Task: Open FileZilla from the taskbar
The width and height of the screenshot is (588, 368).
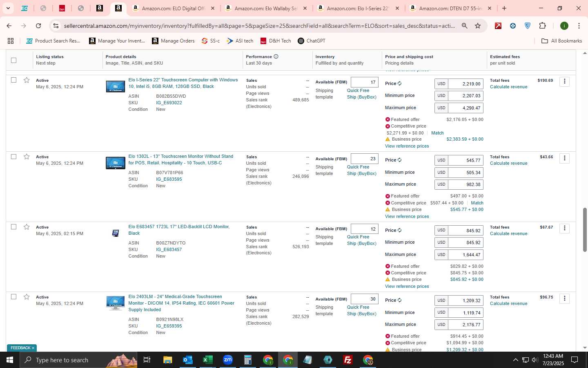Action: click(x=348, y=360)
